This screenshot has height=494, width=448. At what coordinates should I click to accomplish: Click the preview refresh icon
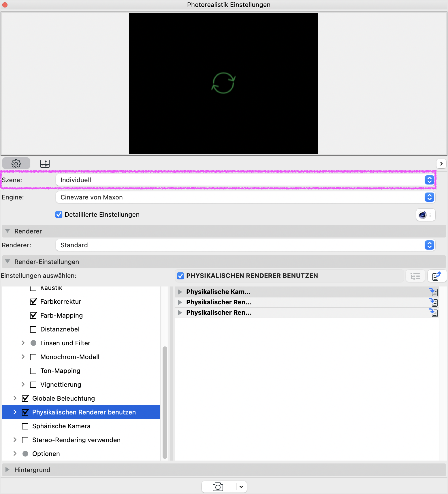click(223, 83)
